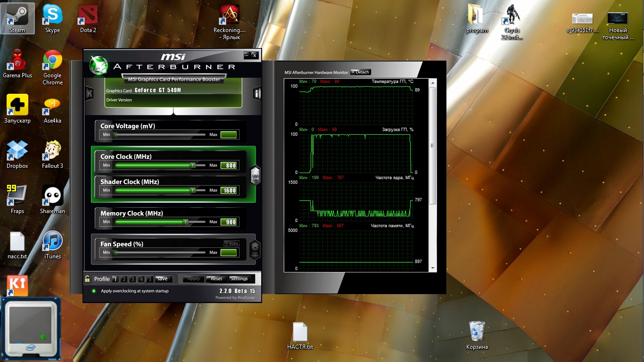Click the hardware monitor scroll-down arrow
644x362 pixels.
tap(433, 268)
